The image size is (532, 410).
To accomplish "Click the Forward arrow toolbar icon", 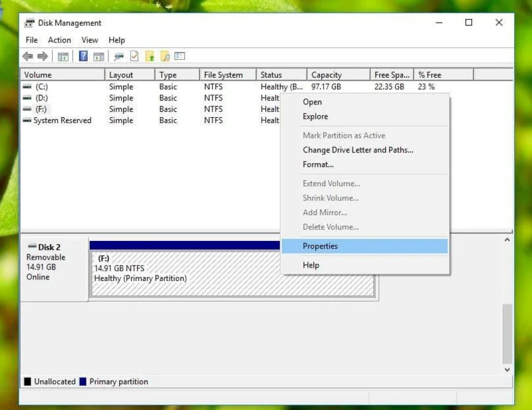I will coord(43,56).
